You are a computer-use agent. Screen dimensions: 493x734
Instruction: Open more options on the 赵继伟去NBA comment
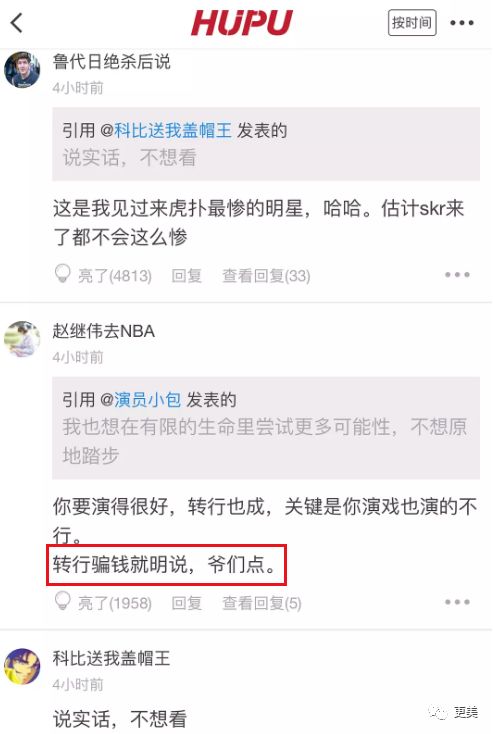pyautogui.click(x=457, y=602)
